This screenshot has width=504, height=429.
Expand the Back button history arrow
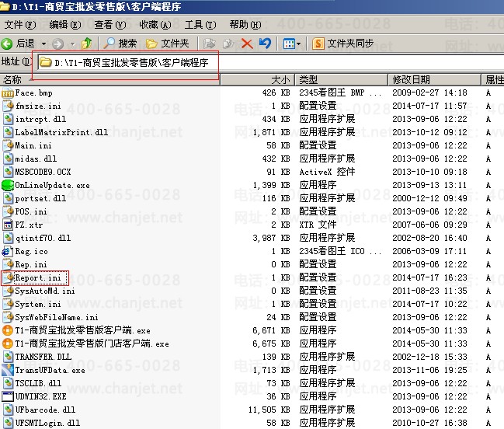[44, 44]
